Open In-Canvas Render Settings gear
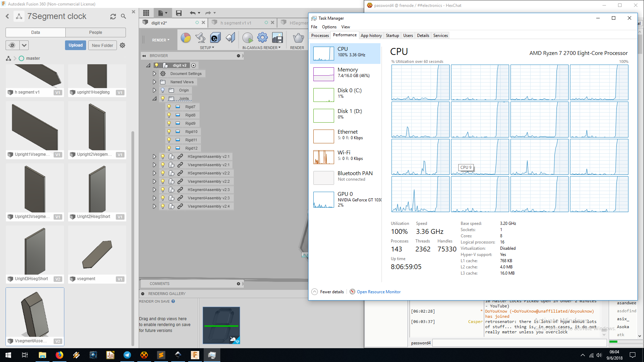The height and width of the screenshot is (362, 644). coord(263,37)
